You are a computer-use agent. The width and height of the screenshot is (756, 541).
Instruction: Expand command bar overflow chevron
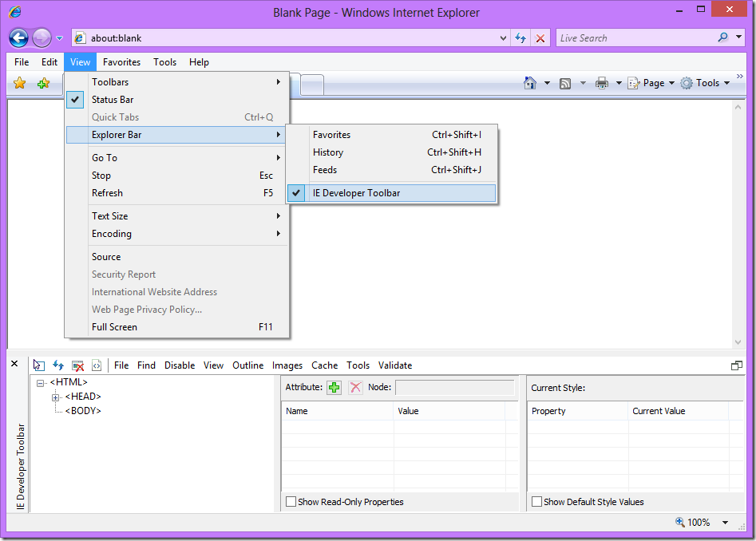tap(739, 76)
